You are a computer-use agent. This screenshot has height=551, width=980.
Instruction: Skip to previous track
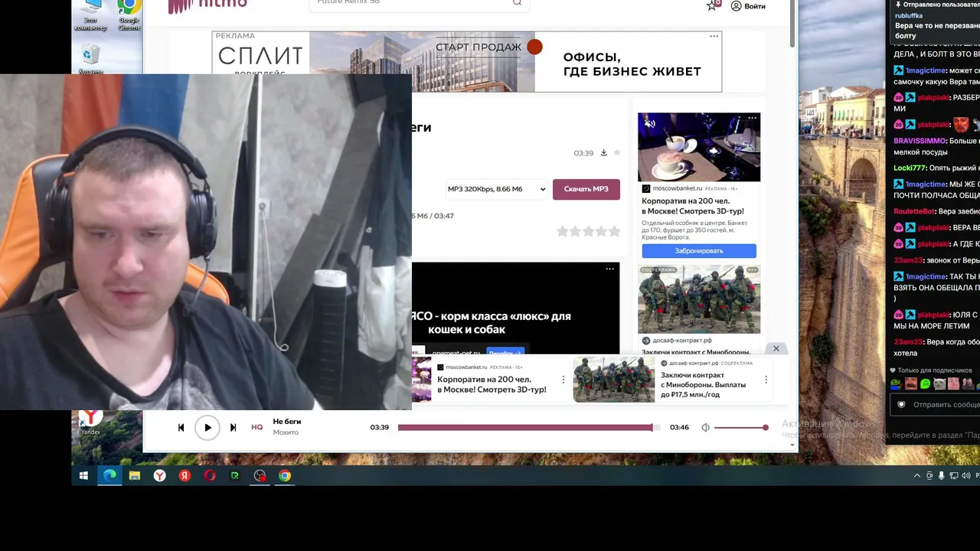tap(181, 428)
